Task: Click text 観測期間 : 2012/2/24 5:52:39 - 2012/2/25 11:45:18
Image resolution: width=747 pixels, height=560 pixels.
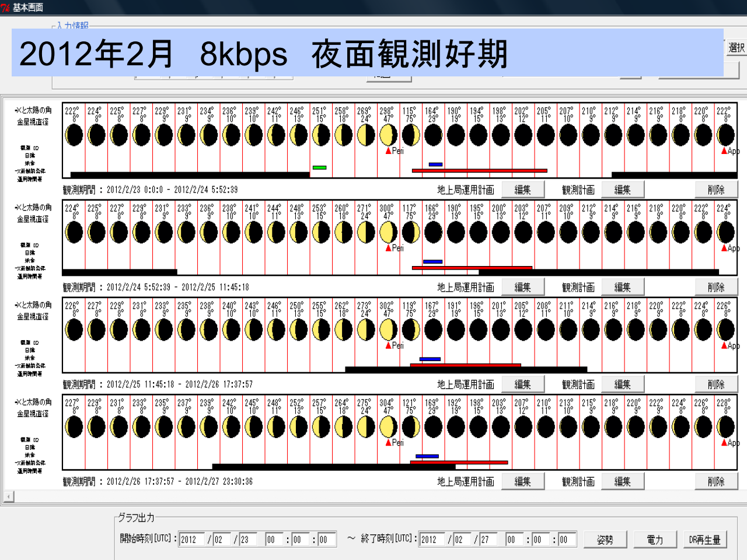Action: [156, 287]
